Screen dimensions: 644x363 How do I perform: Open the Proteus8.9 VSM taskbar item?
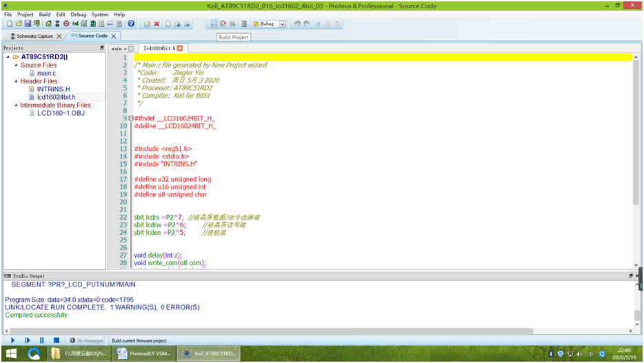143,353
